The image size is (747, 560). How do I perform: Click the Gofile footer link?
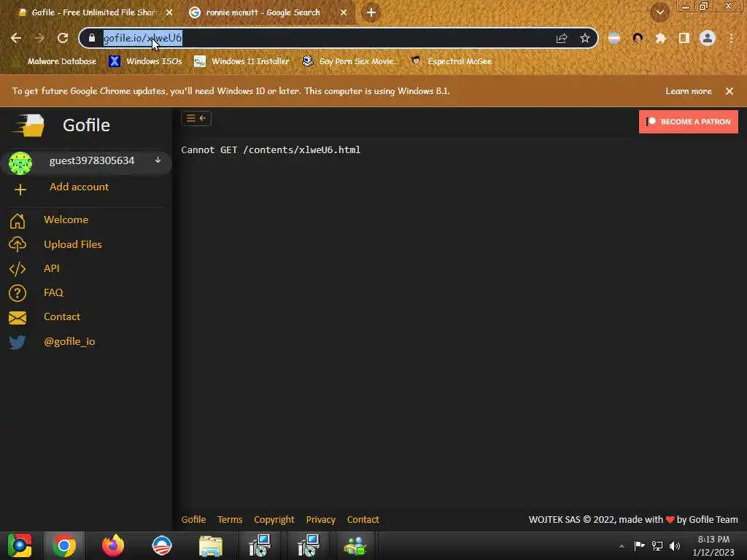(193, 519)
